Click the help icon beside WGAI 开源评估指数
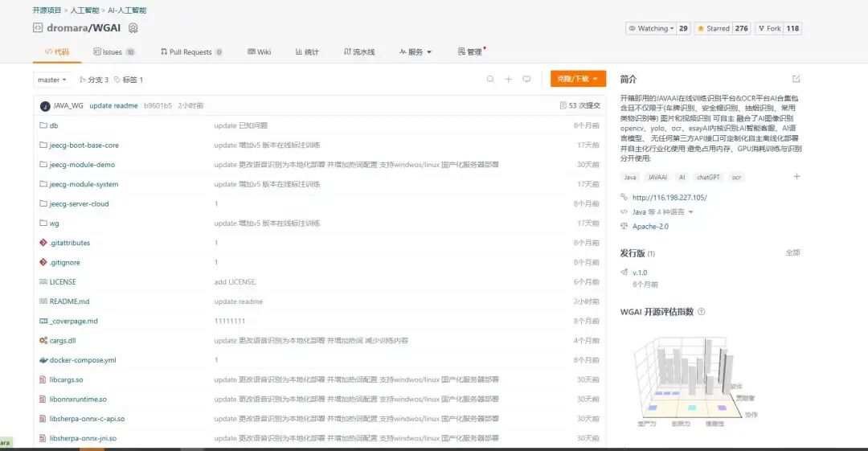The height and width of the screenshot is (451, 868). pos(702,312)
